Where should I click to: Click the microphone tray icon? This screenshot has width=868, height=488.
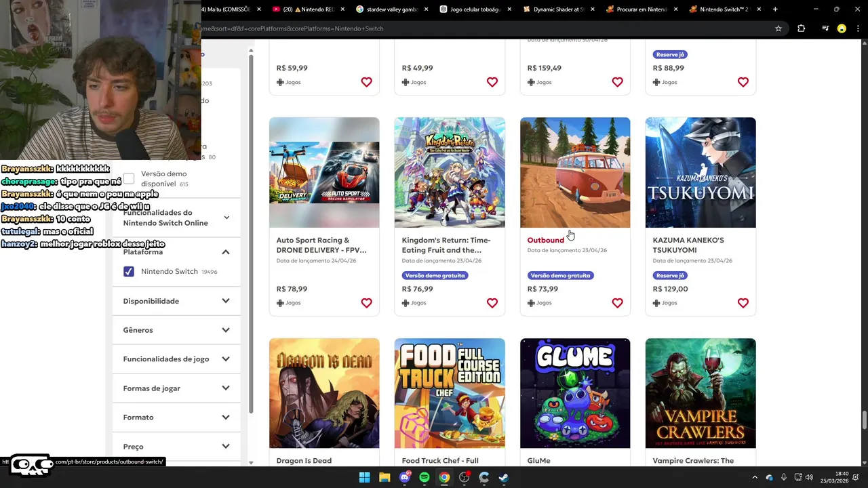tap(784, 477)
